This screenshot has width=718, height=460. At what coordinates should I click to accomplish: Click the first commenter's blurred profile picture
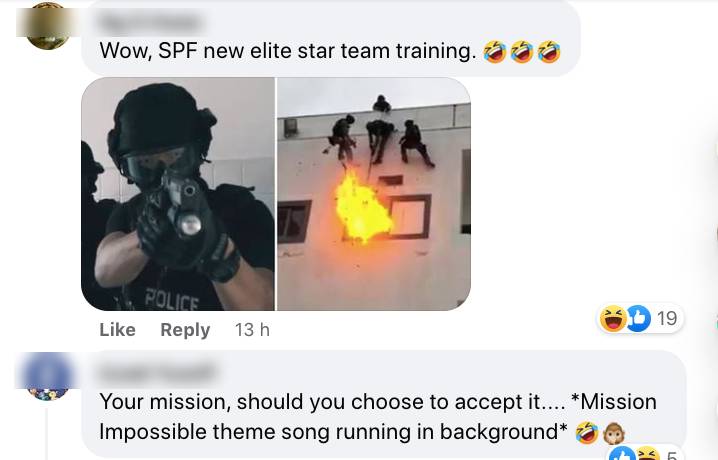(48, 25)
